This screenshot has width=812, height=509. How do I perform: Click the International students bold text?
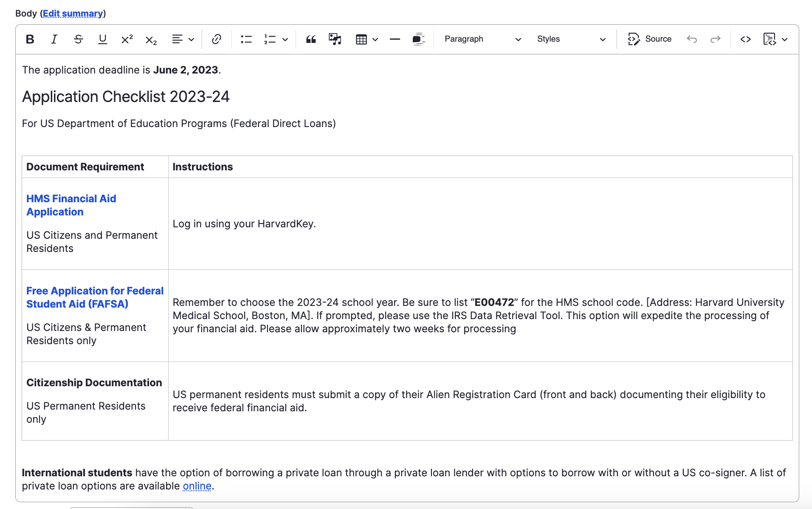pos(77,473)
